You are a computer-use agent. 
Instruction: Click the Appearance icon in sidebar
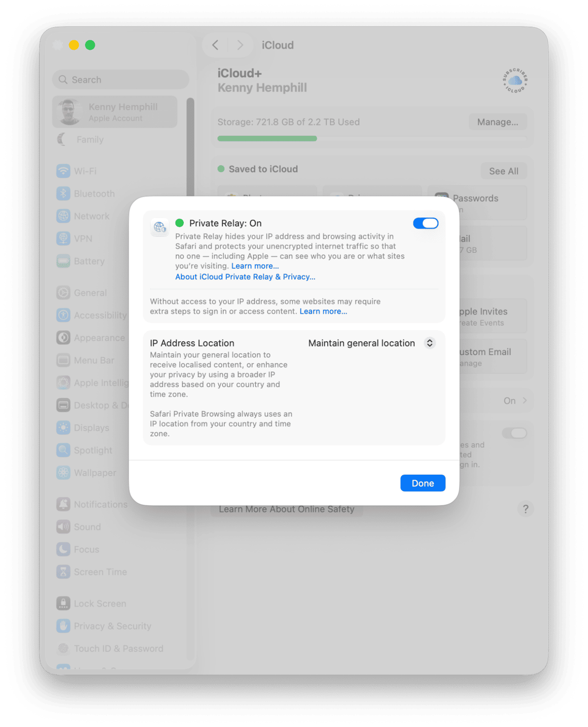(x=63, y=337)
